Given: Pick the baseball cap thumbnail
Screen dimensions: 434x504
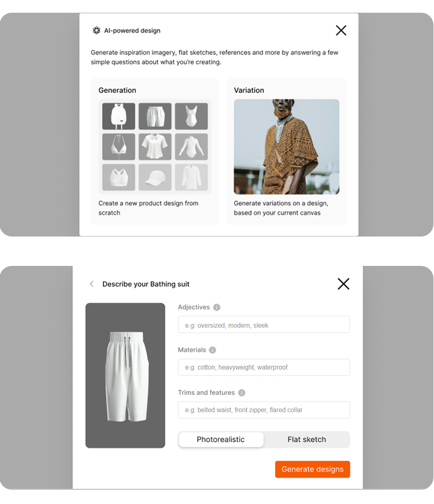Looking at the screenshot, I should (155, 177).
